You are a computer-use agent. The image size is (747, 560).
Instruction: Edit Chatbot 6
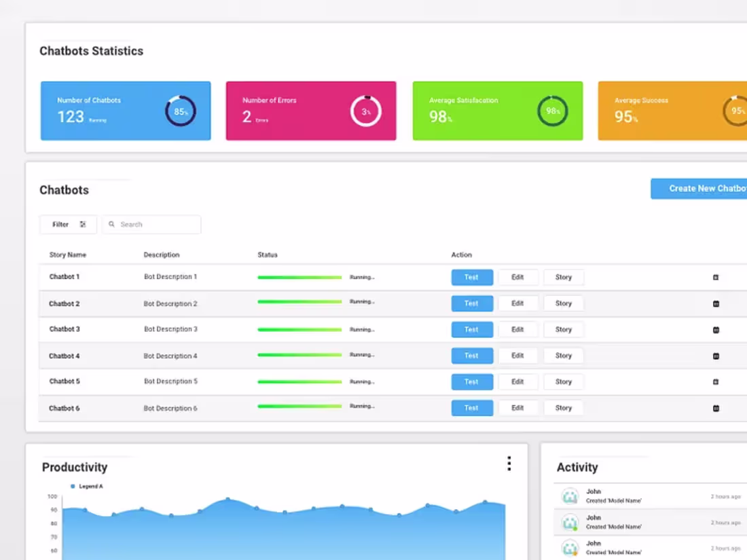tap(518, 408)
